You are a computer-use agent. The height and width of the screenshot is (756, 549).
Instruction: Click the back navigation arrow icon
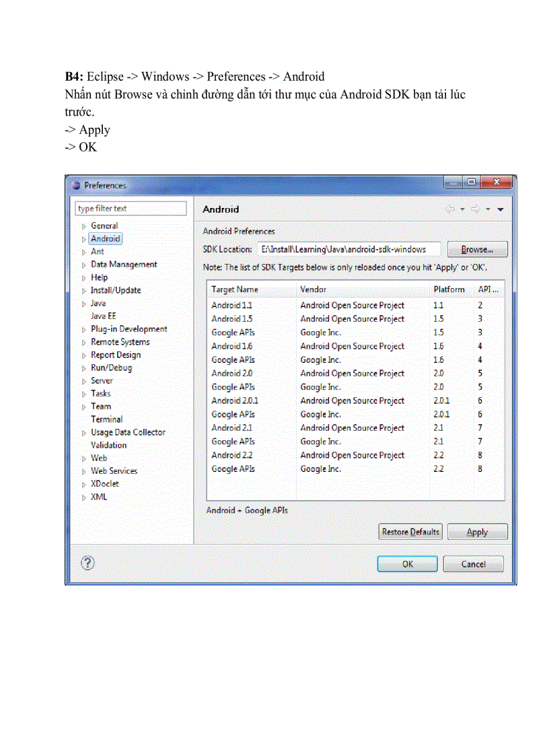click(x=450, y=209)
